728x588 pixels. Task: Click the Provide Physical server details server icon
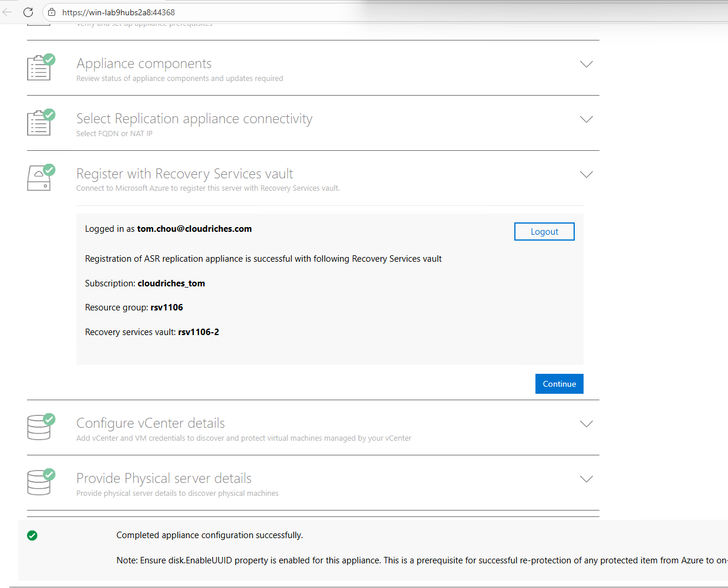(39, 482)
